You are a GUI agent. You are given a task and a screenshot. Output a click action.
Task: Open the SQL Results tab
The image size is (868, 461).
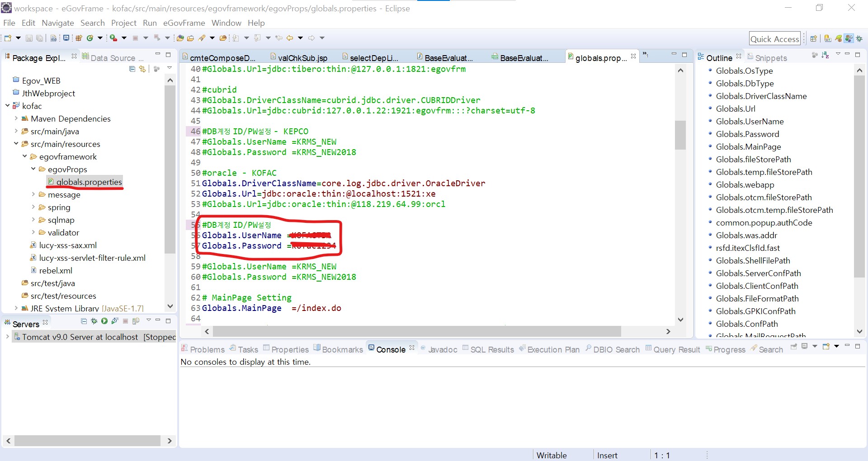pos(488,349)
